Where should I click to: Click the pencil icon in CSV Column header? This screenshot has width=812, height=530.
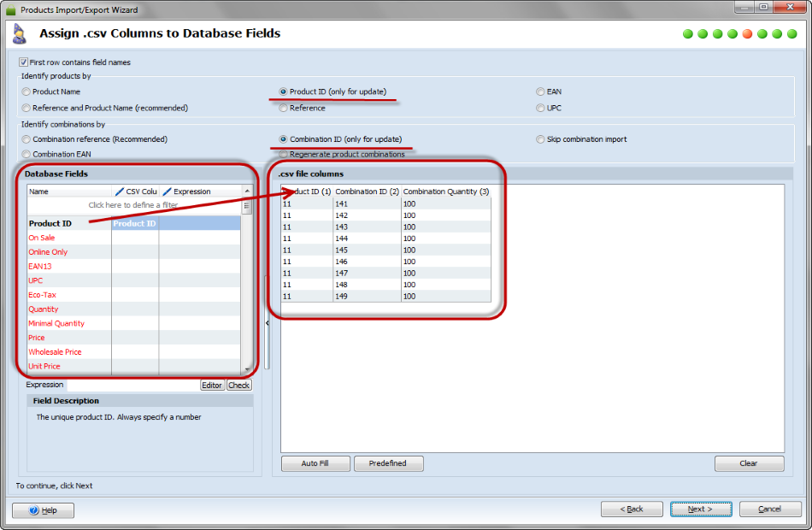(120, 191)
